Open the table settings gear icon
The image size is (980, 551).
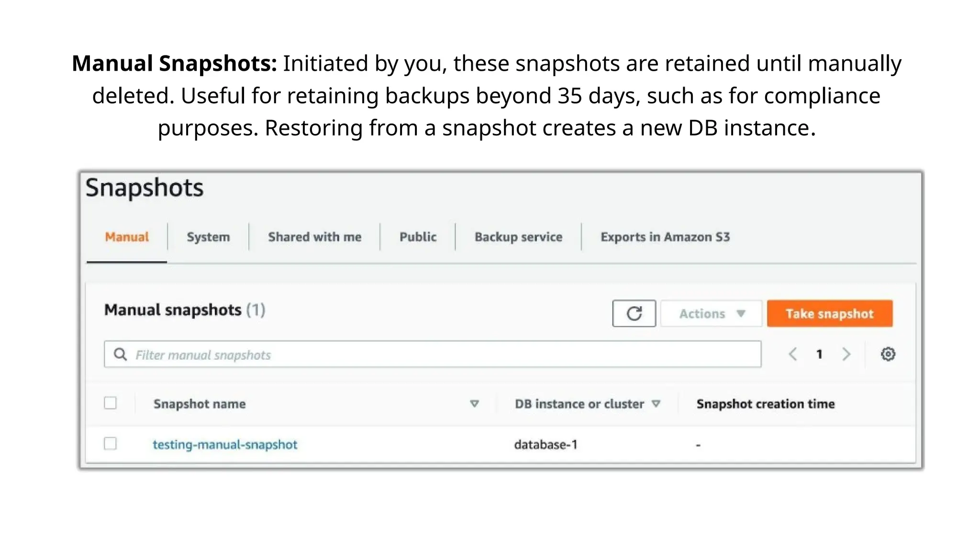click(x=888, y=354)
